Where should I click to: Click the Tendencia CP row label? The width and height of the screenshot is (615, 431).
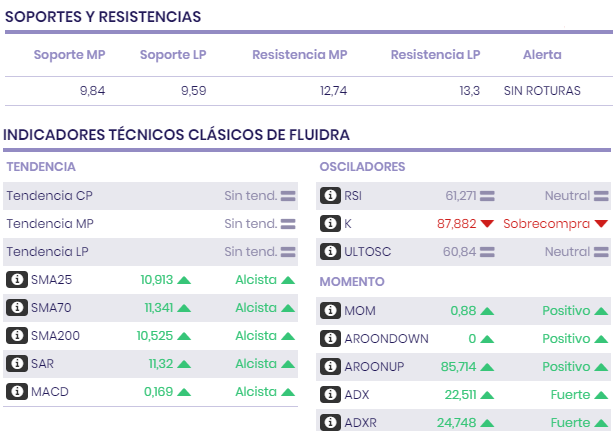pos(49,196)
